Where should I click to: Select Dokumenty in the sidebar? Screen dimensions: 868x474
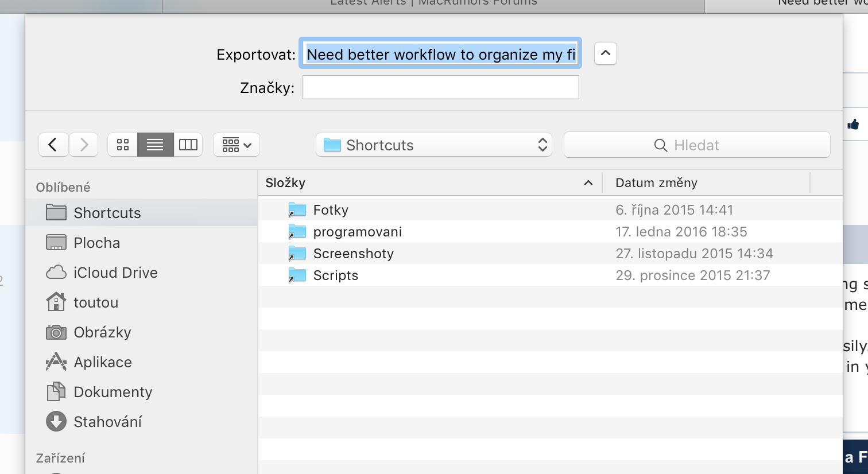pos(113,392)
